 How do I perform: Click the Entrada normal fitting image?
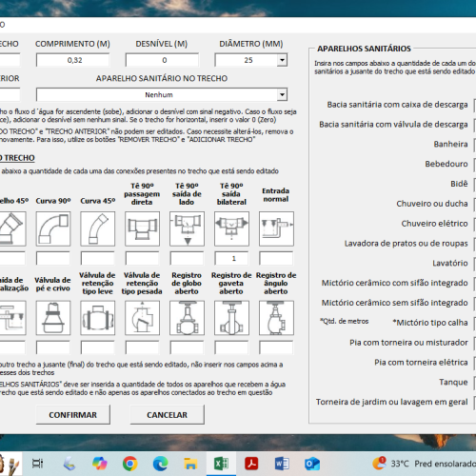(x=276, y=228)
